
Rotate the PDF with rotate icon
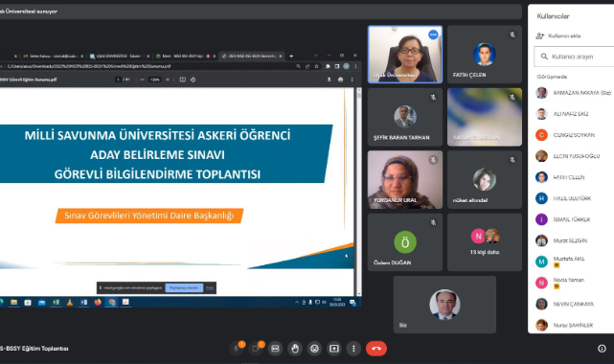(x=193, y=80)
